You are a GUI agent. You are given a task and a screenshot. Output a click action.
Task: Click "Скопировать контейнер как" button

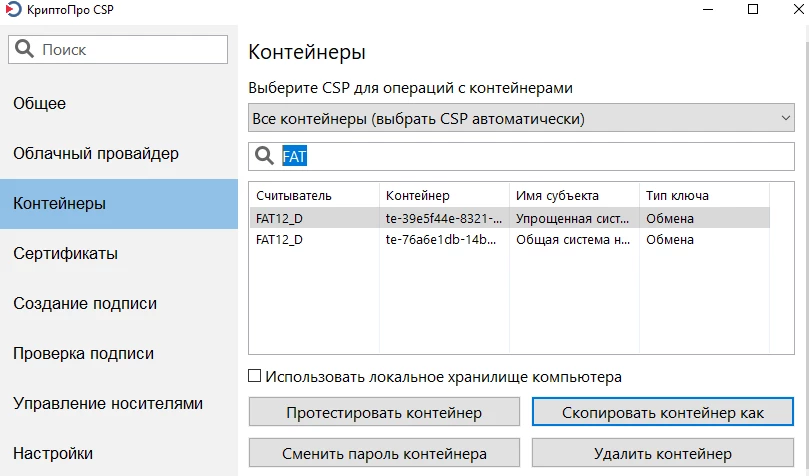662,412
